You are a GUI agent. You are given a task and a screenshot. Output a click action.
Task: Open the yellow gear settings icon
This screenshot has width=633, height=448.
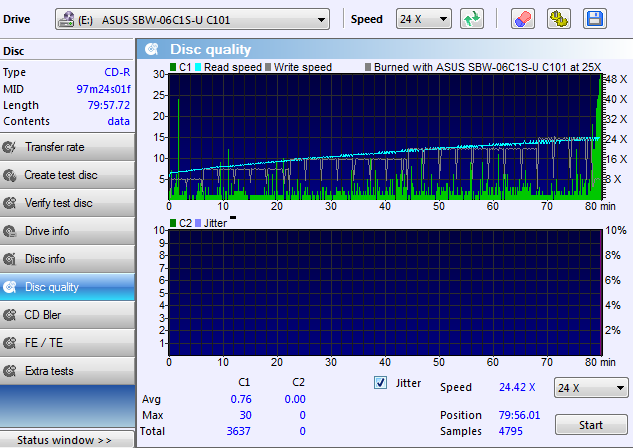[559, 19]
